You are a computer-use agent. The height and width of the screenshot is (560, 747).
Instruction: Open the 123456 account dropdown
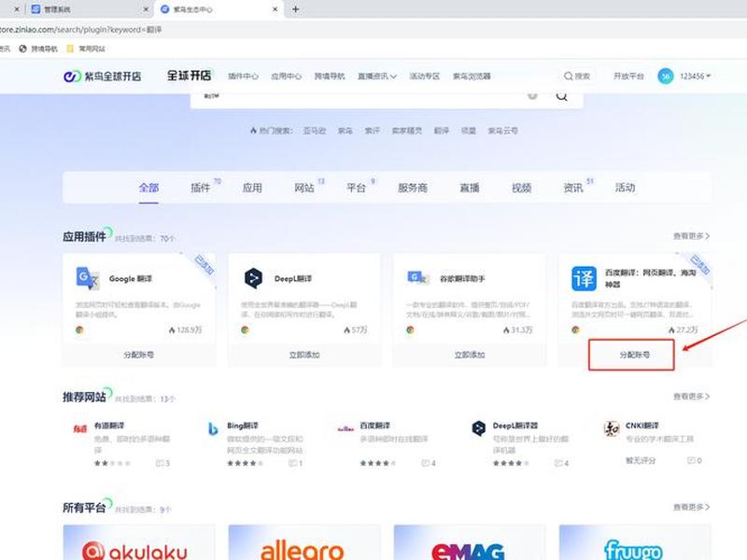coord(695,77)
